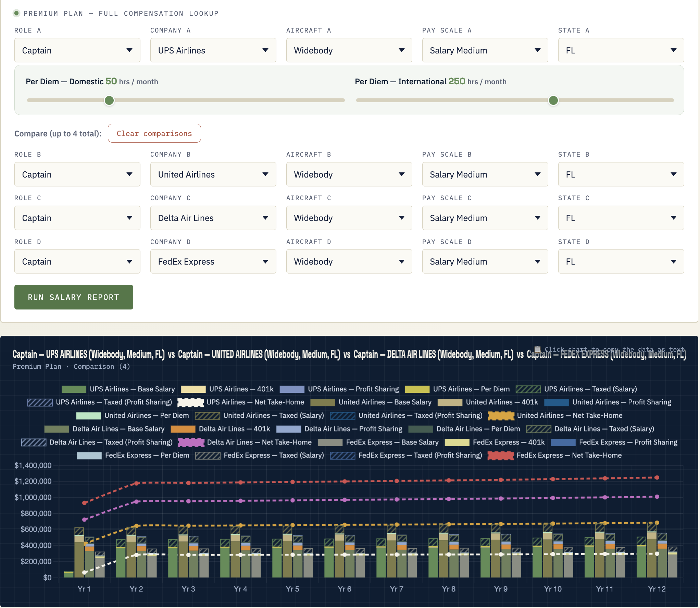
Task: Click FedEx Express Base Salary legend swatch
Action: click(330, 442)
